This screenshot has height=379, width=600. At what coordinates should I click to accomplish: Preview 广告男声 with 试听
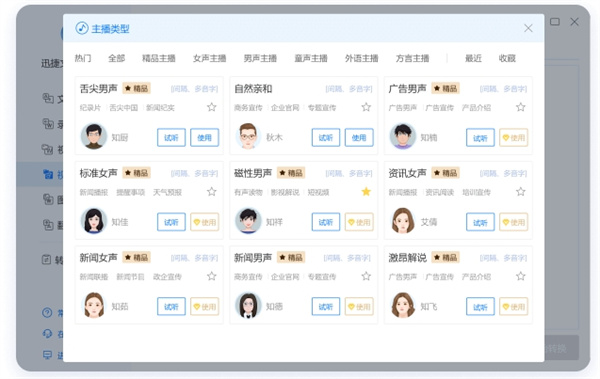coord(480,137)
